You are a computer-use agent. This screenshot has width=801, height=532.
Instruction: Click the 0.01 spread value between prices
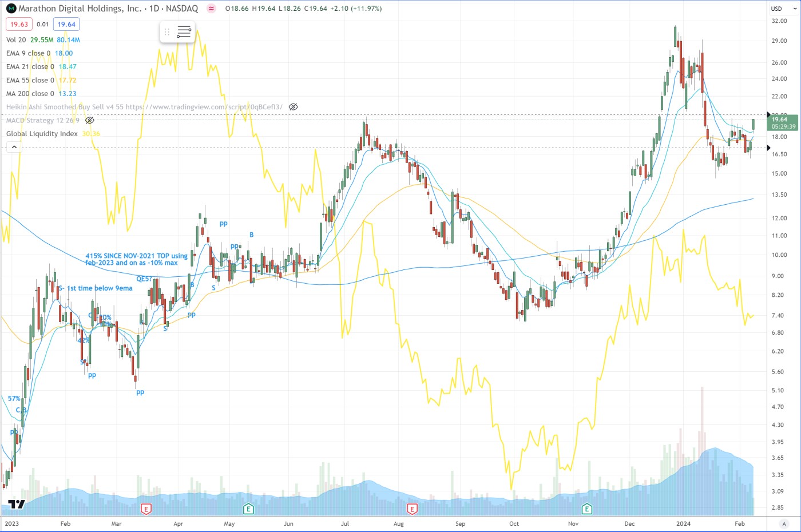pos(42,24)
